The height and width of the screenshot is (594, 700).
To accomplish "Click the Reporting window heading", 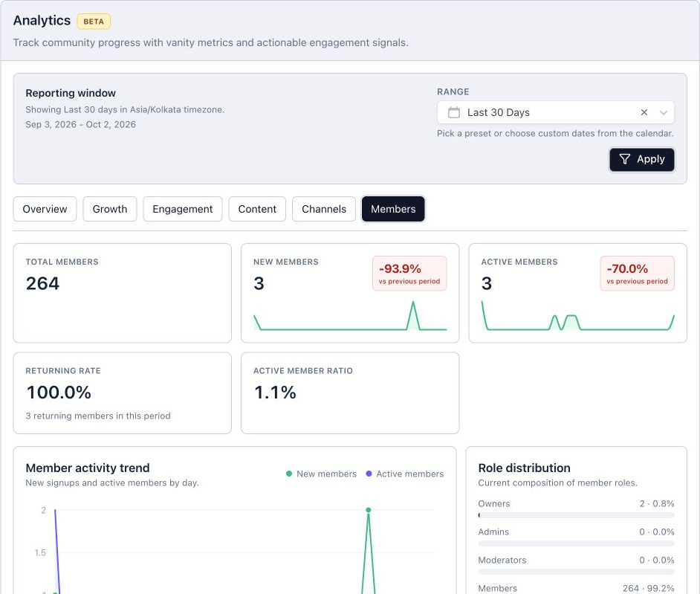I will 71,93.
